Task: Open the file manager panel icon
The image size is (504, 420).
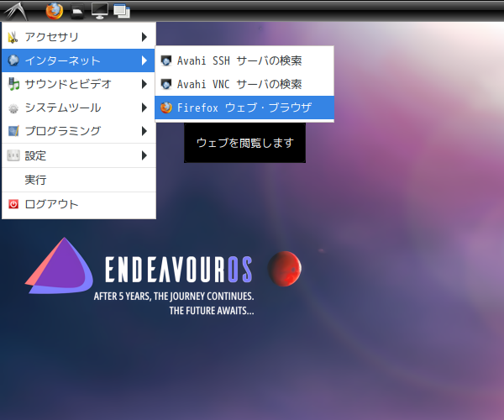Action: [x=77, y=11]
